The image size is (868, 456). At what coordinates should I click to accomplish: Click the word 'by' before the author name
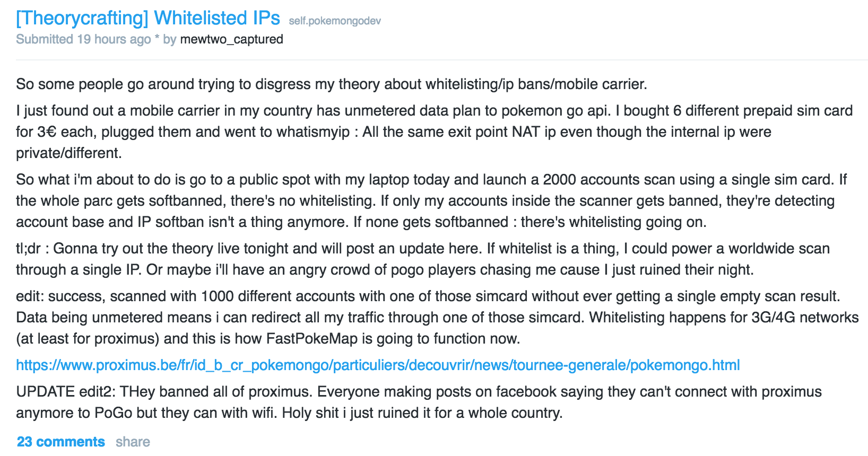pyautogui.click(x=170, y=39)
